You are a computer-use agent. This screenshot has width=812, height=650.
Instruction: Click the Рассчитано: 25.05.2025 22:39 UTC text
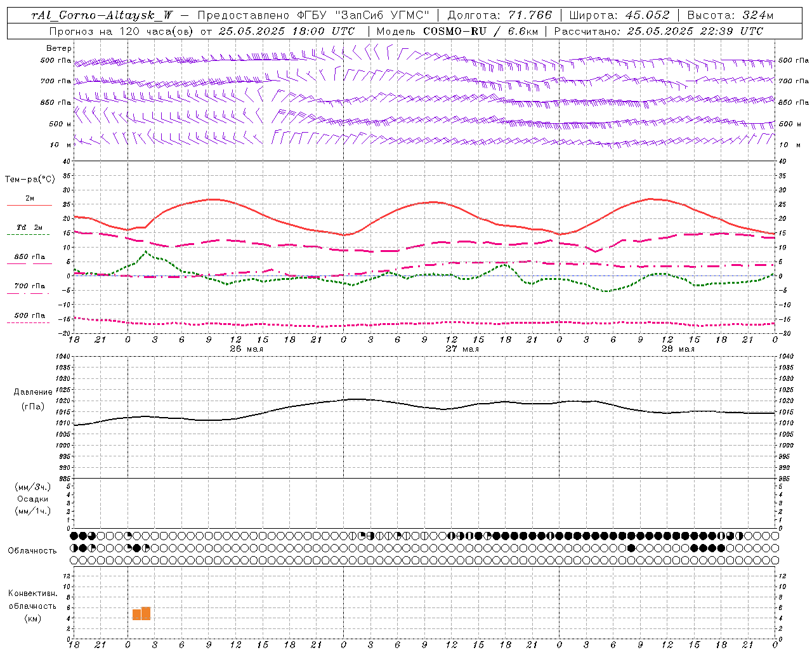pyautogui.click(x=658, y=31)
